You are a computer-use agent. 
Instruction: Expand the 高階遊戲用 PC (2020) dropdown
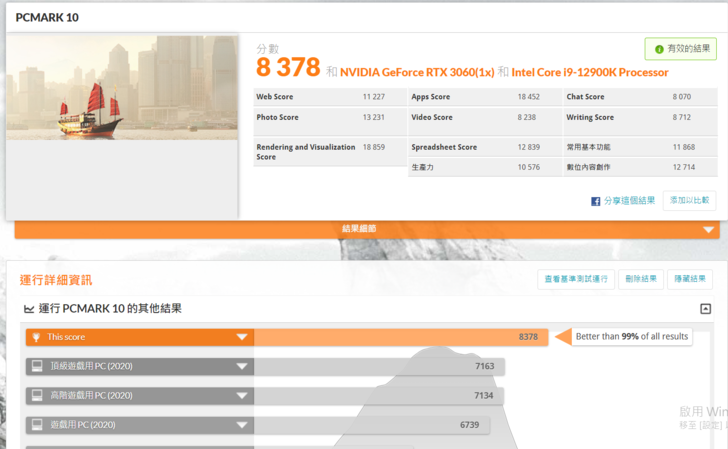click(241, 395)
